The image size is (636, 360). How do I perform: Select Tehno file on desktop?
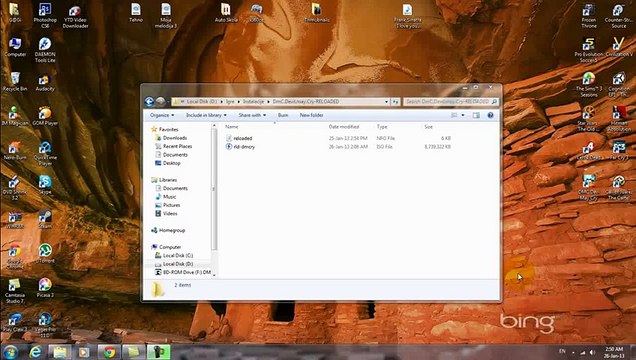click(x=136, y=12)
